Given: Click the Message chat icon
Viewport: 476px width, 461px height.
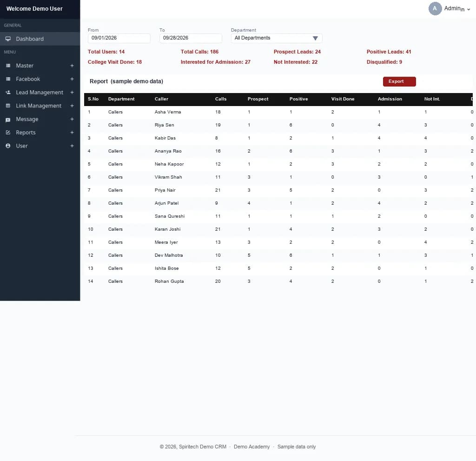Looking at the screenshot, I should click(x=8, y=120).
